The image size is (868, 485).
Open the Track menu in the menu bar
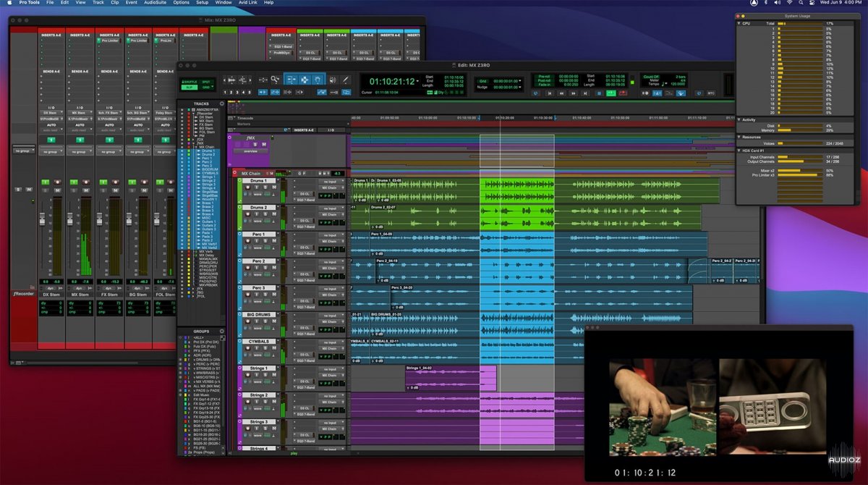98,3
